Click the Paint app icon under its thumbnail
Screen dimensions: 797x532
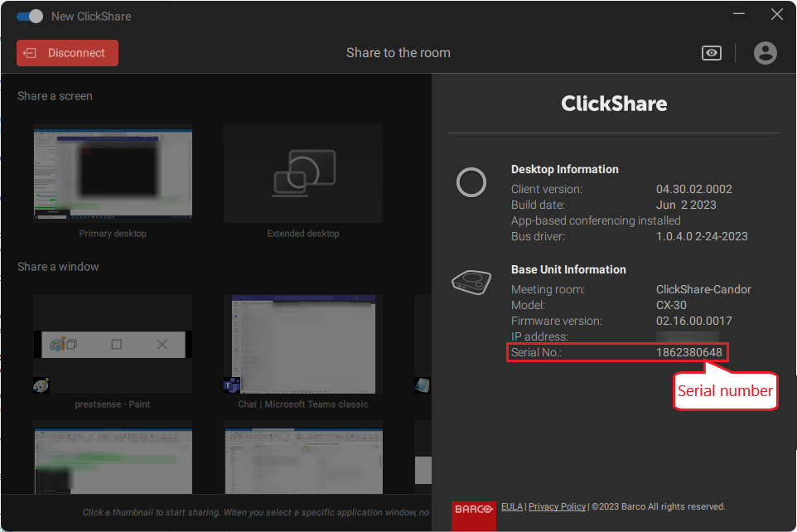41,385
